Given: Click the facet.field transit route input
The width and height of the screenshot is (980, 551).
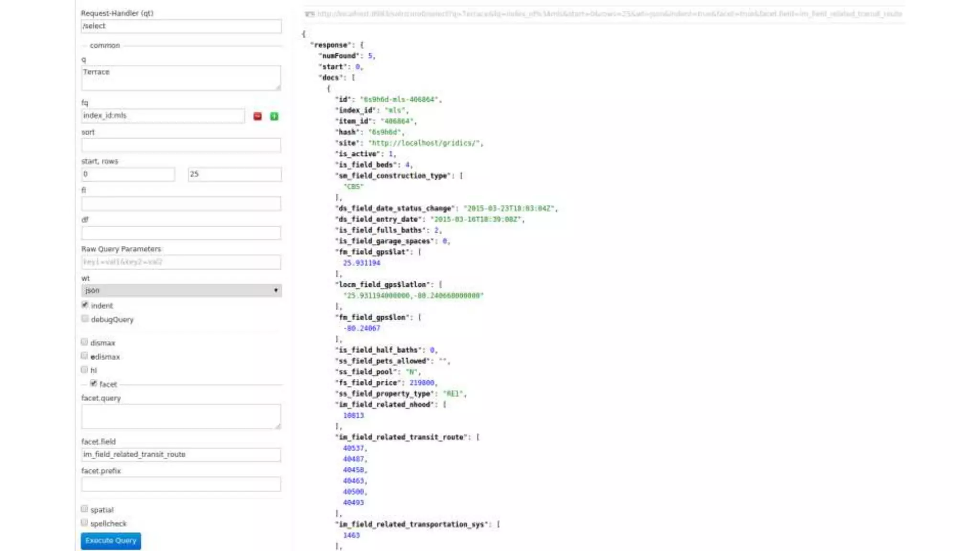Looking at the screenshot, I should [x=181, y=454].
